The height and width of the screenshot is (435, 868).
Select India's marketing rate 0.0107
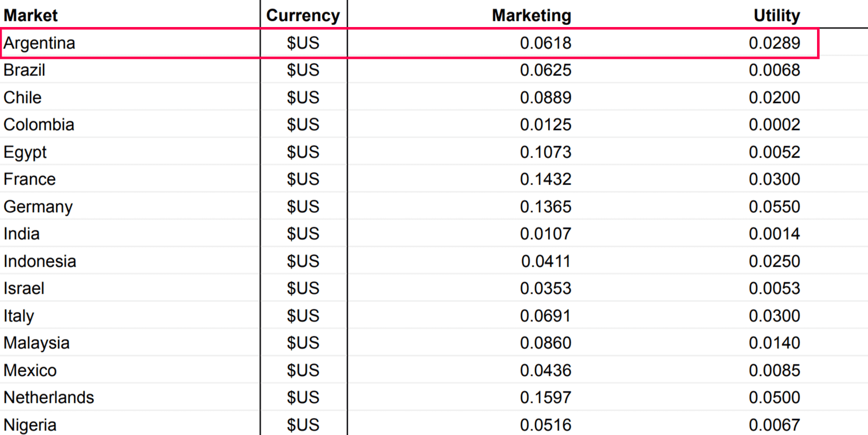click(x=546, y=234)
